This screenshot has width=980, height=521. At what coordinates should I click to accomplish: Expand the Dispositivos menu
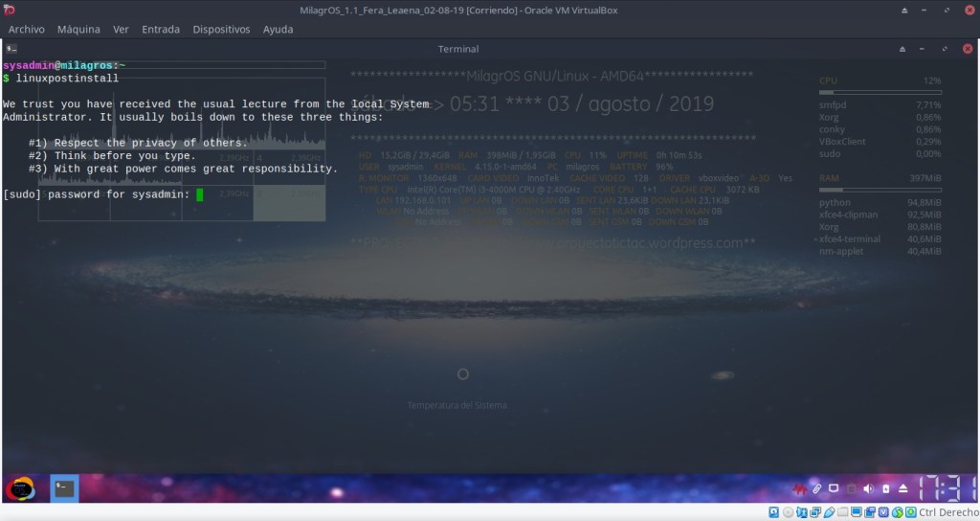[221, 30]
